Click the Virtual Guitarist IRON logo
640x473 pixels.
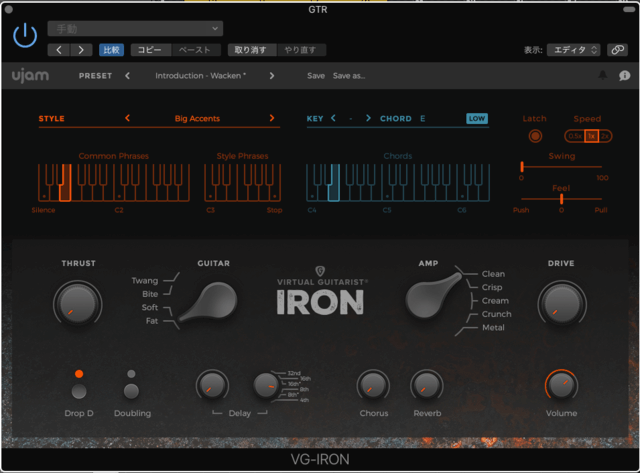320,291
